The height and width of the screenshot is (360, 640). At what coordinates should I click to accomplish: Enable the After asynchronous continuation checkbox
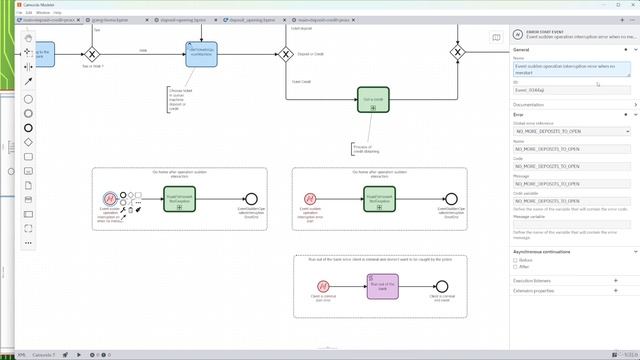tap(515, 267)
